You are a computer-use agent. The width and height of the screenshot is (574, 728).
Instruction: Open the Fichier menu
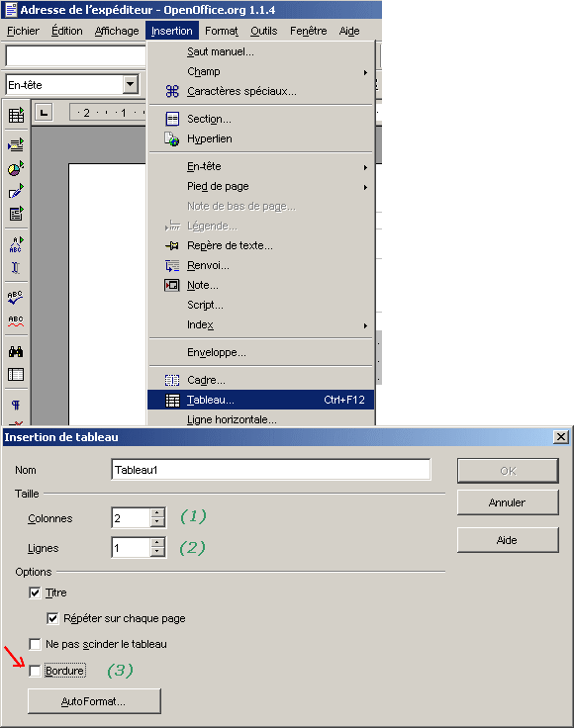click(23, 31)
